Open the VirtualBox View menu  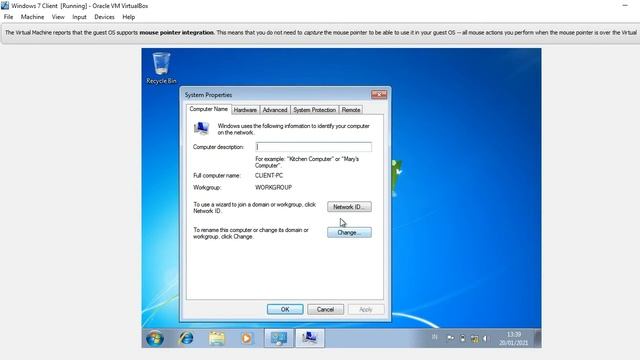point(58,17)
